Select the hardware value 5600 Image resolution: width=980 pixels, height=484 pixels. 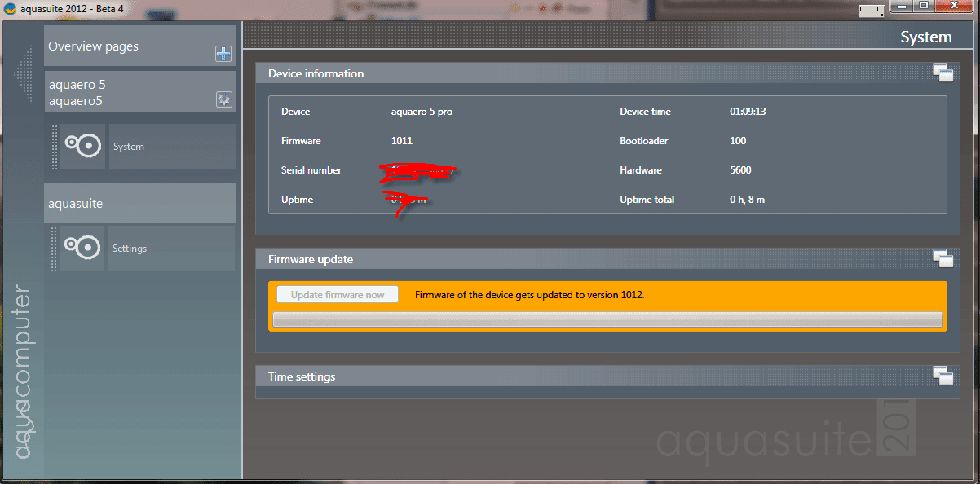click(740, 170)
